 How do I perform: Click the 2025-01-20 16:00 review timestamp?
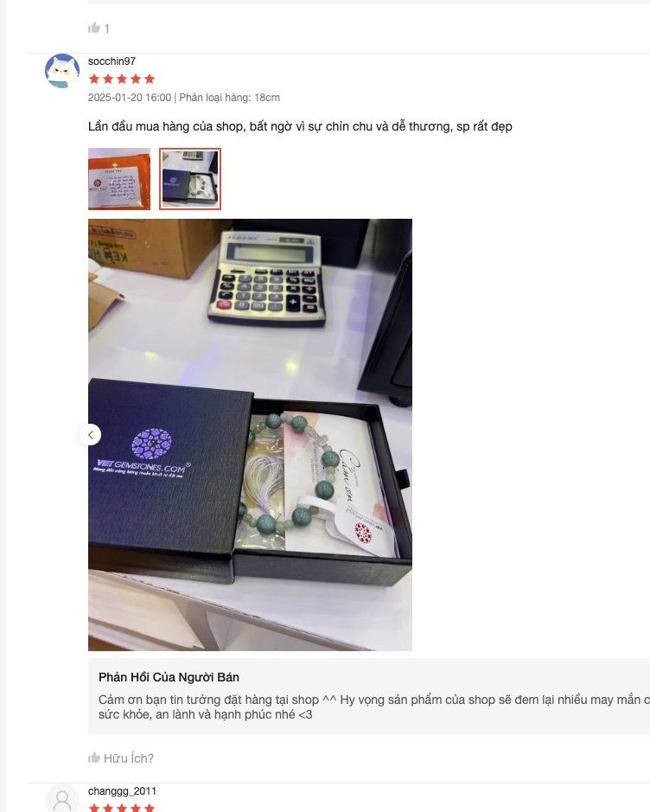point(130,98)
